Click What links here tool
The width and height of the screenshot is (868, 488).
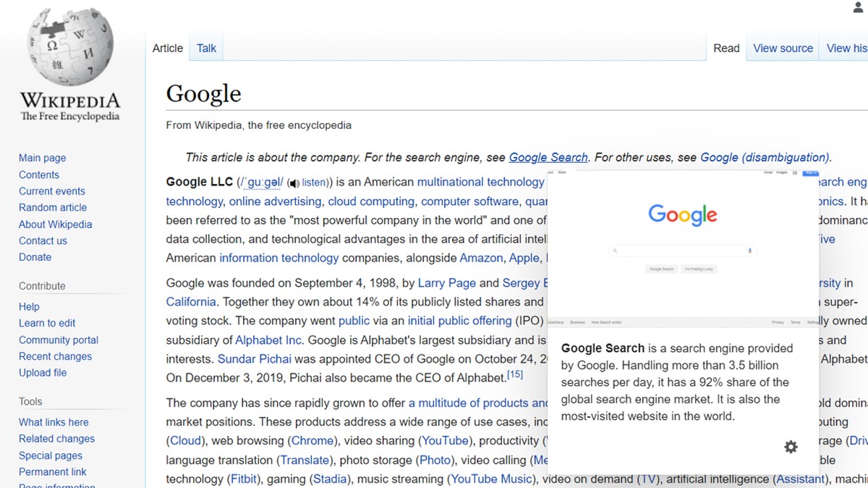[x=54, y=422]
